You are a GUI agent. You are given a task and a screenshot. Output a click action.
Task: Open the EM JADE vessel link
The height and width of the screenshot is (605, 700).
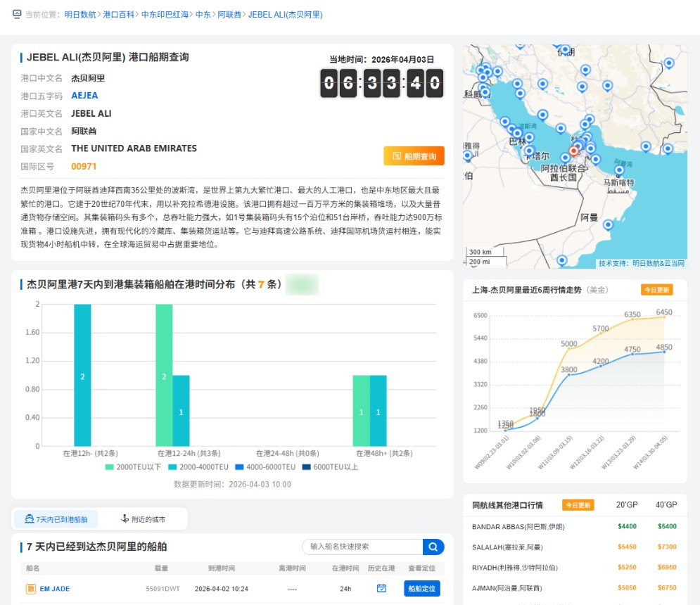coord(54,589)
